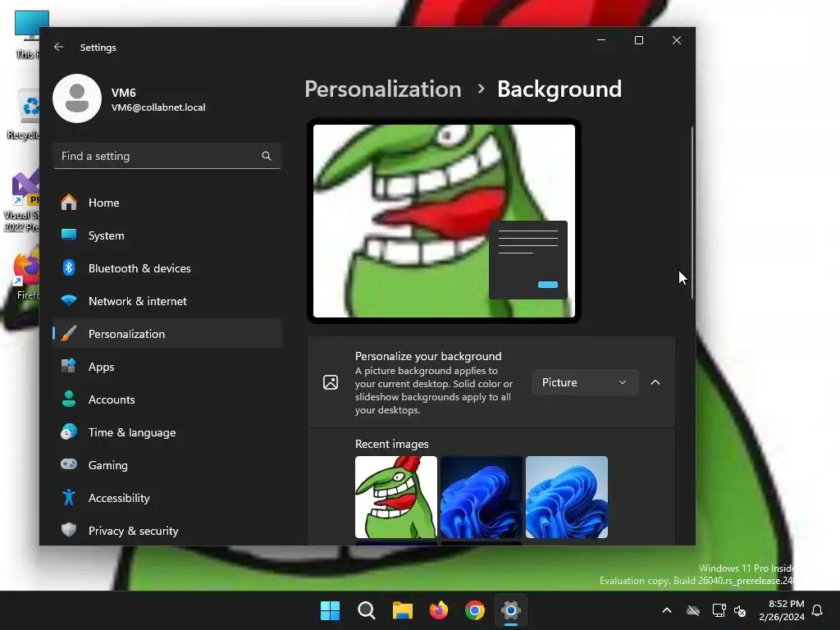Maximize the Settings window

(x=638, y=40)
